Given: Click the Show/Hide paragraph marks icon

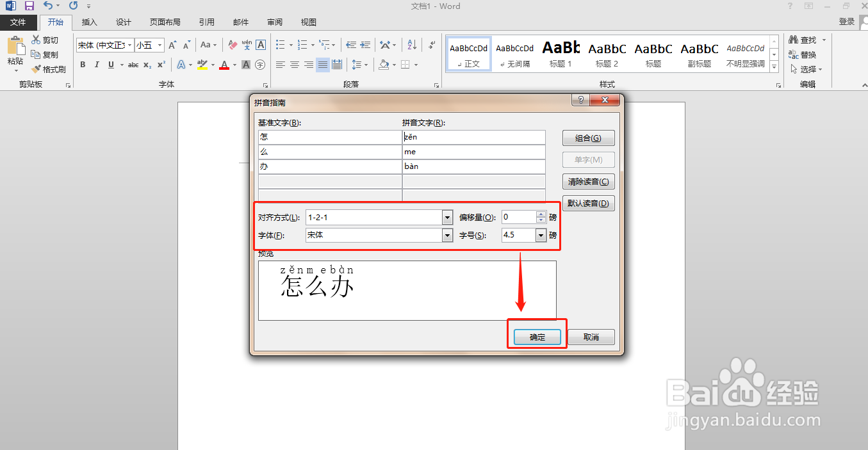Looking at the screenshot, I should click(x=431, y=44).
